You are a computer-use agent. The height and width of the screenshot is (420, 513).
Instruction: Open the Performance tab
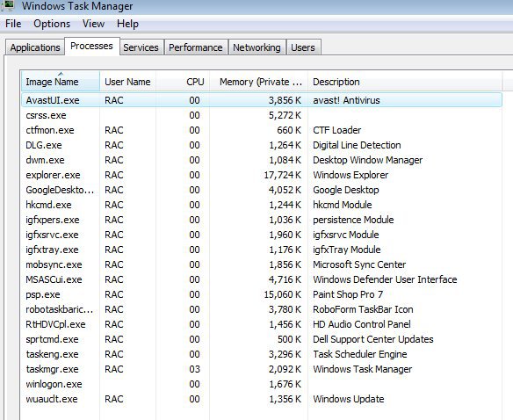tap(196, 47)
